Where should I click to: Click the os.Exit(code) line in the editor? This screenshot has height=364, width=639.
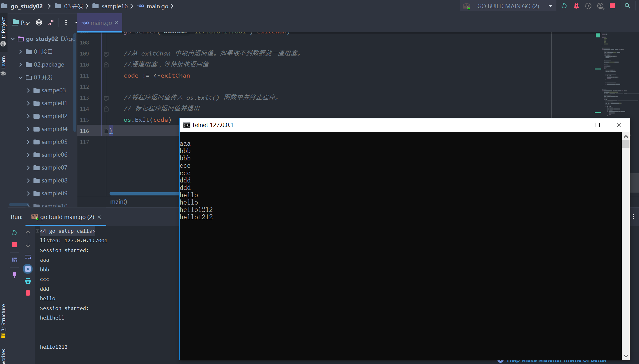coord(147,120)
